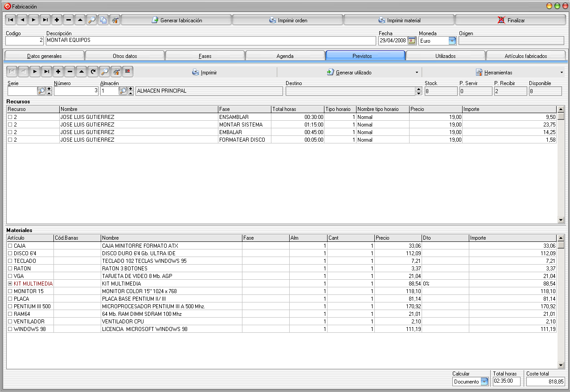This screenshot has height=392, width=570.
Task: Click into the Descripción text field
Action: [x=209, y=41]
